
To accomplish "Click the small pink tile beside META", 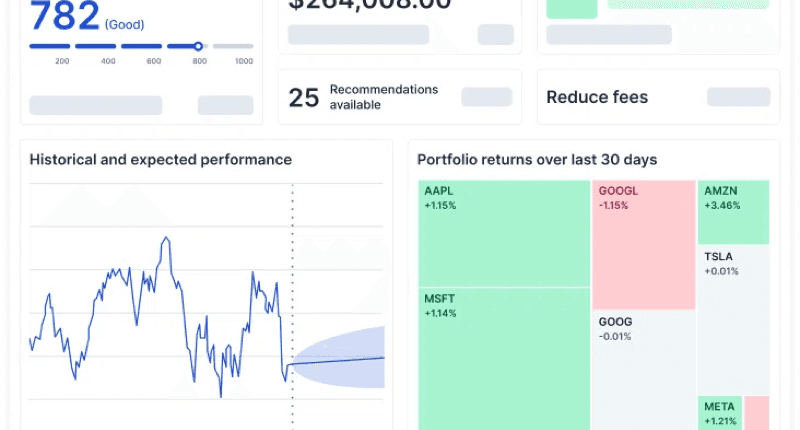I will click(757, 413).
